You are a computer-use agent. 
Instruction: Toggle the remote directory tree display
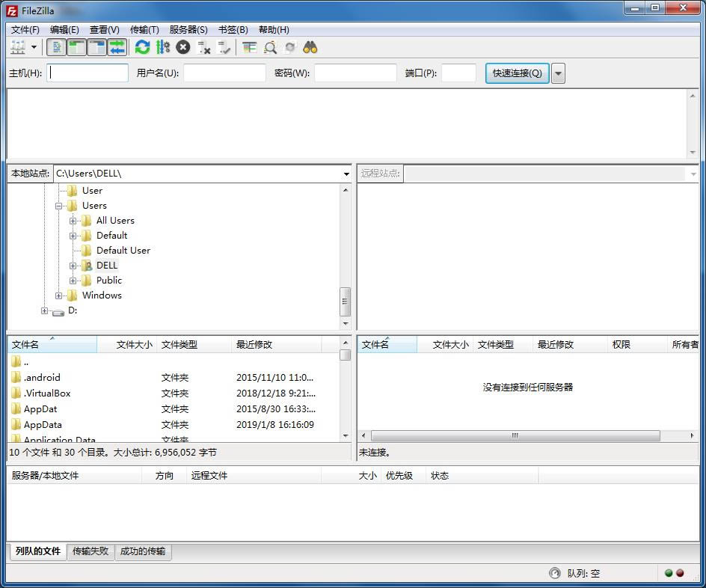click(97, 47)
